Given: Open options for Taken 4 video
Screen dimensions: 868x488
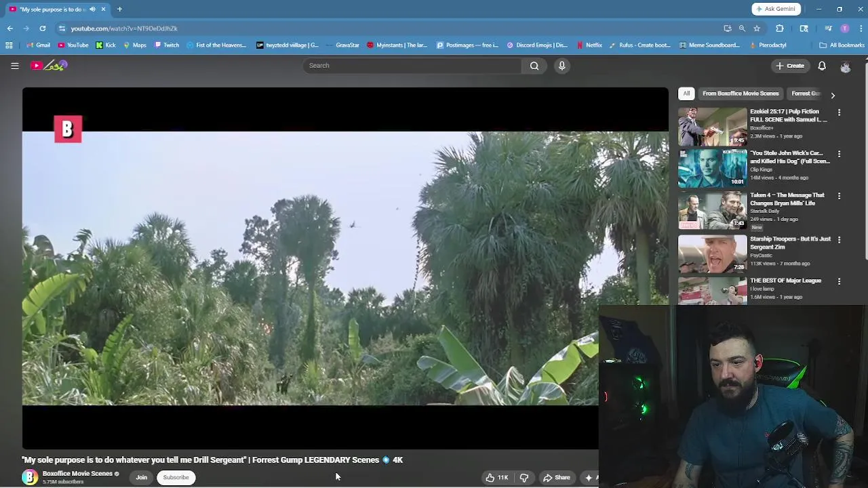Looking at the screenshot, I should (839, 197).
